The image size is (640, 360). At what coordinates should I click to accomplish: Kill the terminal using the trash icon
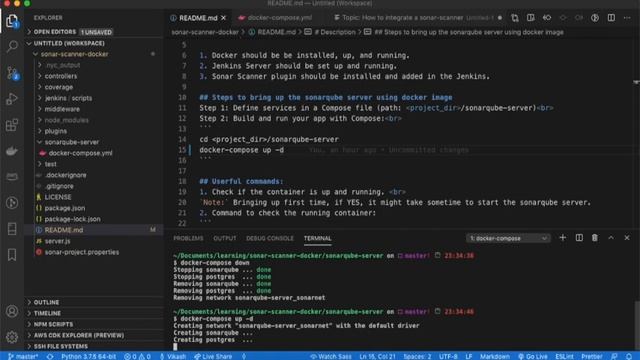coord(595,238)
